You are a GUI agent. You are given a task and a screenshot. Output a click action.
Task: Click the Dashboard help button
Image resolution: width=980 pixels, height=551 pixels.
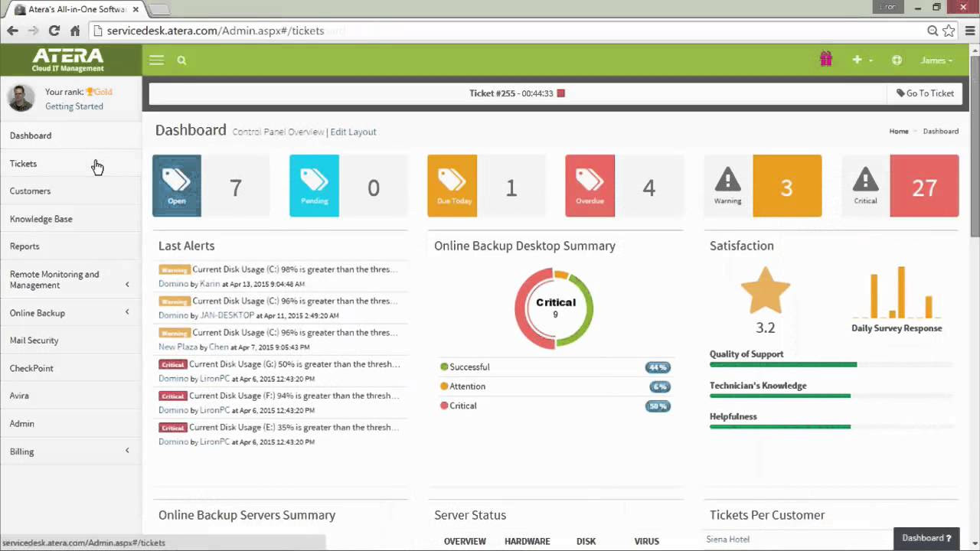point(926,538)
